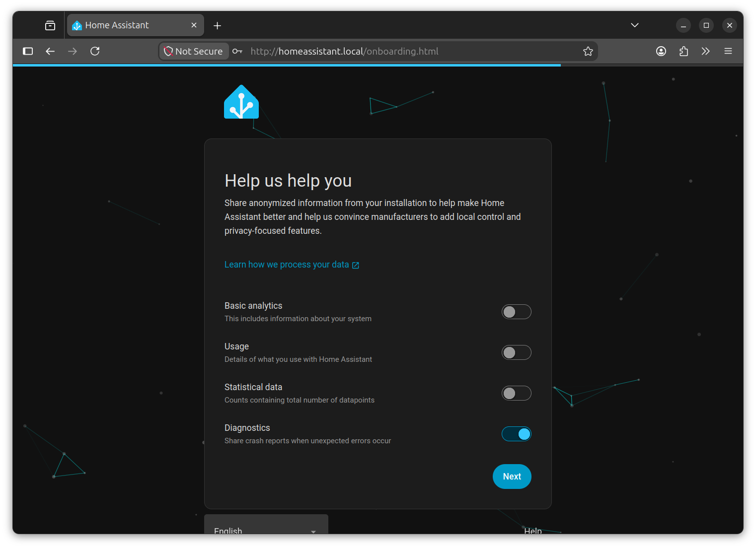The image size is (756, 548).
Task: Open the browser hamburger menu
Action: 728,51
